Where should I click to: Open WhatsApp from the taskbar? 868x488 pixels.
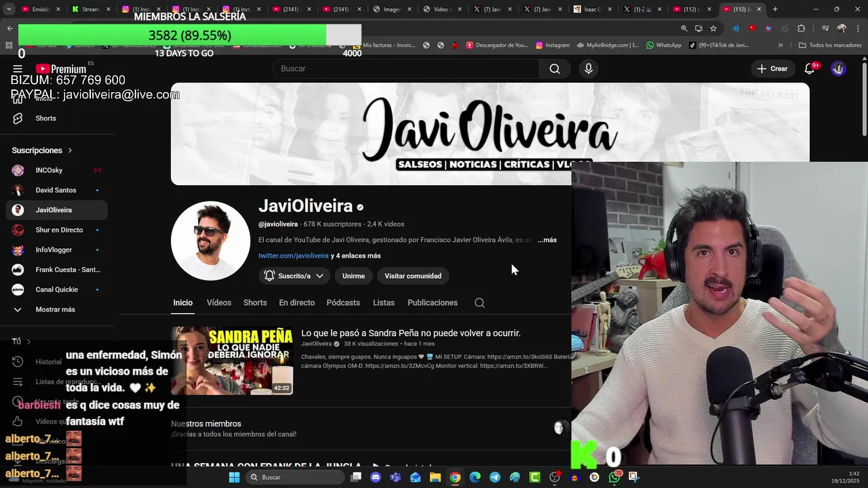pyautogui.click(x=614, y=477)
